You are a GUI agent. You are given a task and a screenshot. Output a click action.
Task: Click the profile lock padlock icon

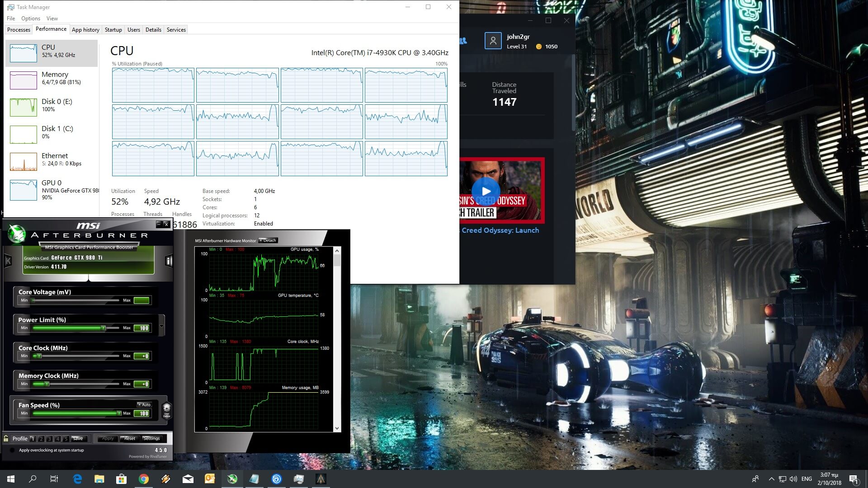6,438
